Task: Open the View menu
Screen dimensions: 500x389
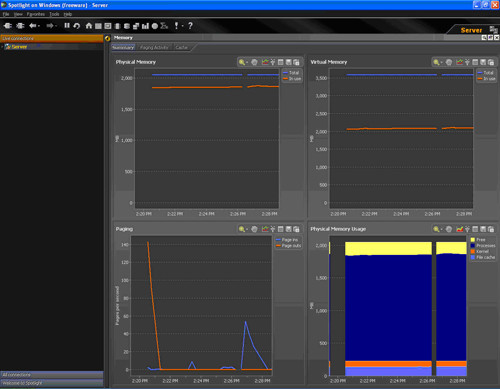Action: pos(18,14)
